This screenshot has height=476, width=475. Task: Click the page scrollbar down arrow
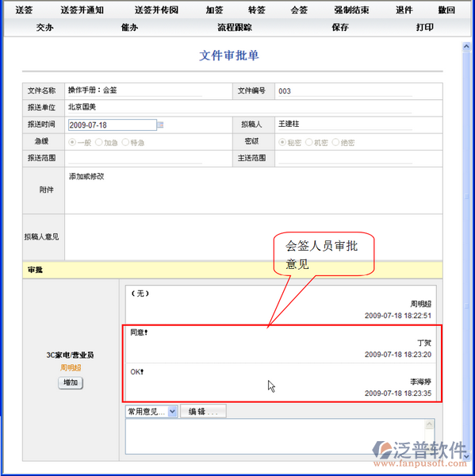(x=466, y=455)
